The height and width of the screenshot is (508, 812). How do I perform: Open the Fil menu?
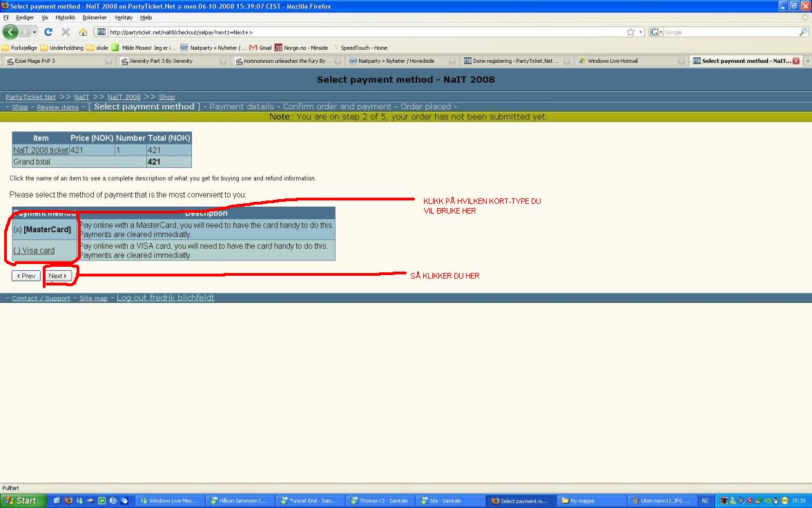coord(6,18)
